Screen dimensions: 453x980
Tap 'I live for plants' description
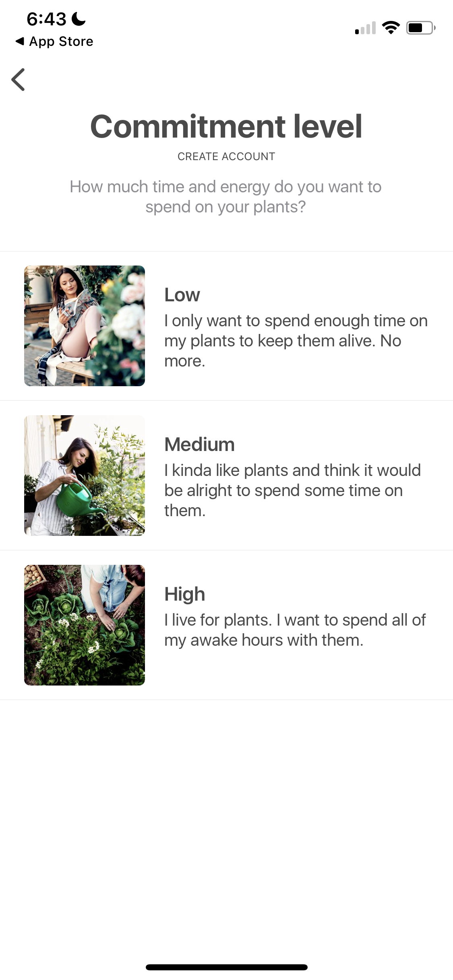pos(295,630)
